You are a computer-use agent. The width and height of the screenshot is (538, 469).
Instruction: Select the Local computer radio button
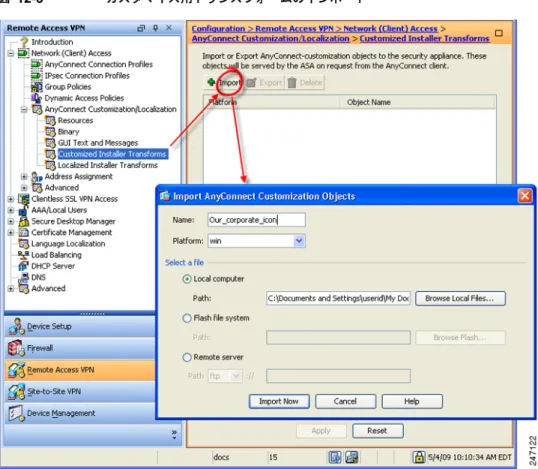[x=187, y=279]
